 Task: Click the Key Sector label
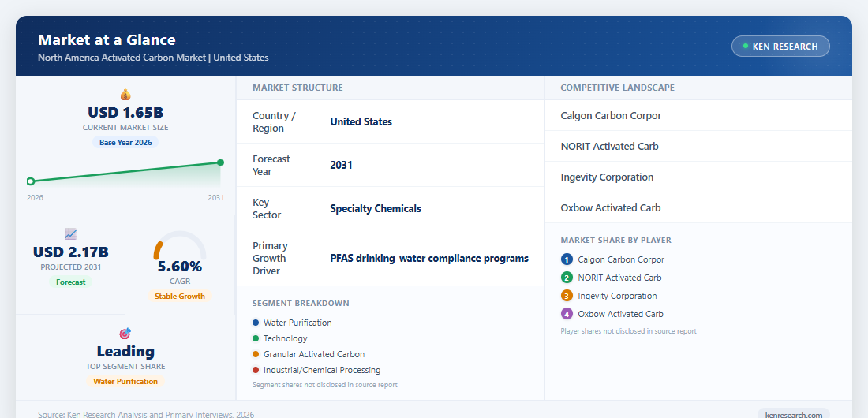coord(267,209)
